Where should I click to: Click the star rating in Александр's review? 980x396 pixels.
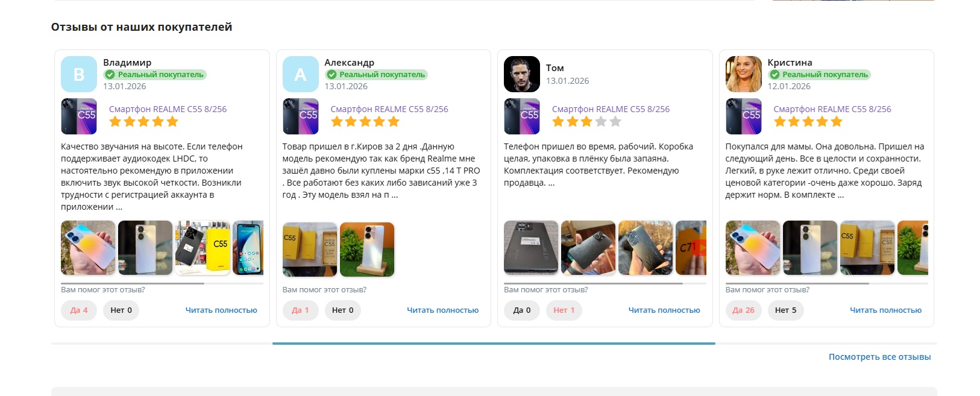(x=365, y=122)
